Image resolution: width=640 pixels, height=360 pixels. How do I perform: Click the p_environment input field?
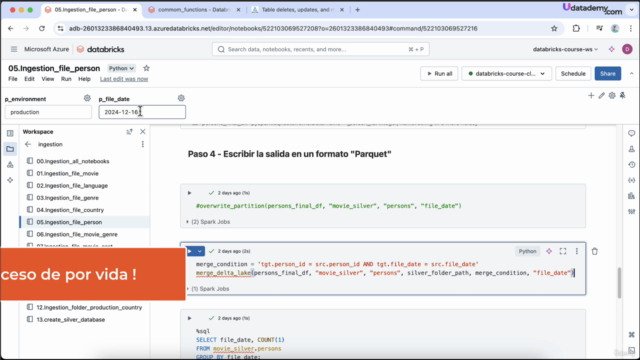coord(48,112)
